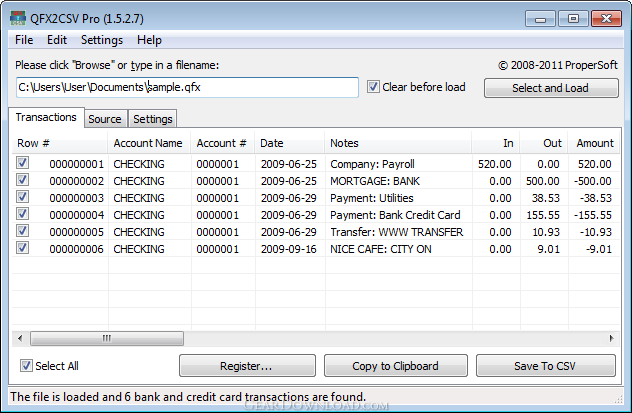Uncheck row 000000003 Payment: Utilities checkbox
Screen dimensions: 632x413
[x=23, y=197]
